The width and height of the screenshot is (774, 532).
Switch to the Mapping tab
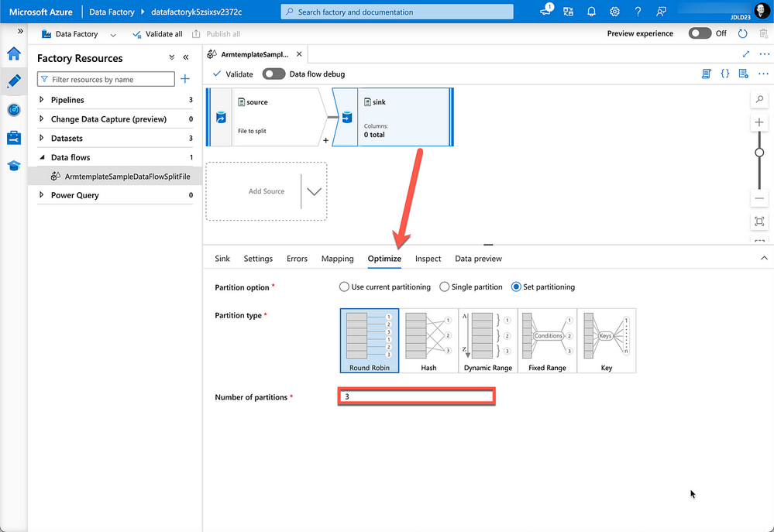click(x=337, y=259)
